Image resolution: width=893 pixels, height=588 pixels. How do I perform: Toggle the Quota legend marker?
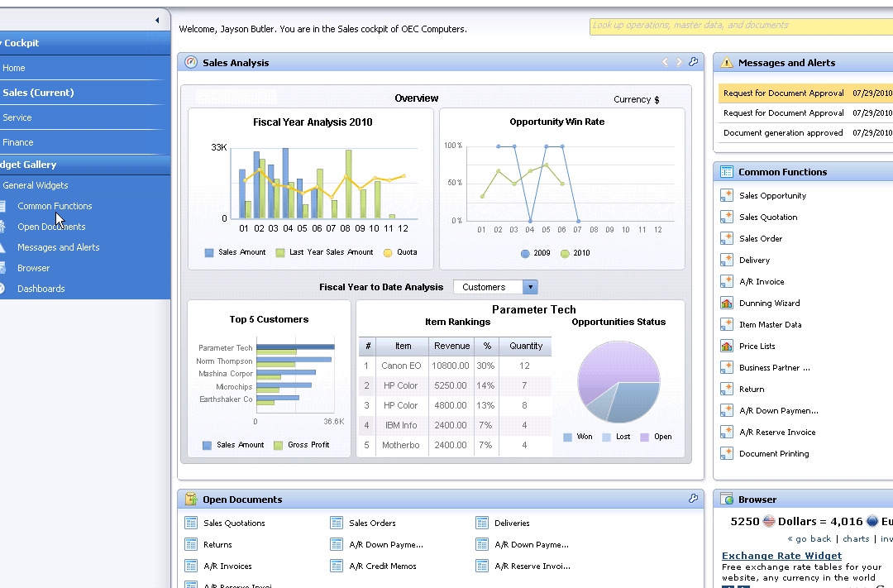[x=388, y=253]
